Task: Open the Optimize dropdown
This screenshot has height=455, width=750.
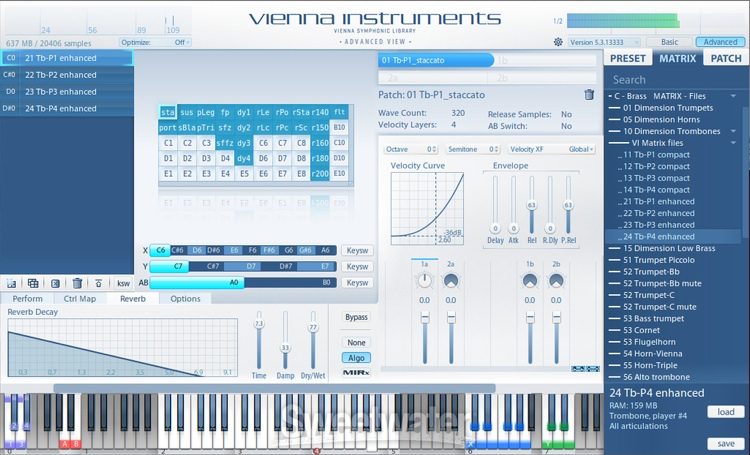Action: coord(156,43)
